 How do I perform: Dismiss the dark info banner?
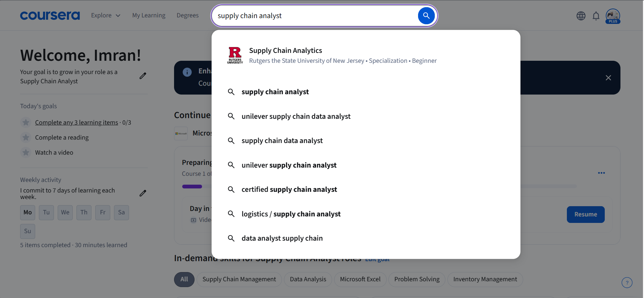click(608, 78)
